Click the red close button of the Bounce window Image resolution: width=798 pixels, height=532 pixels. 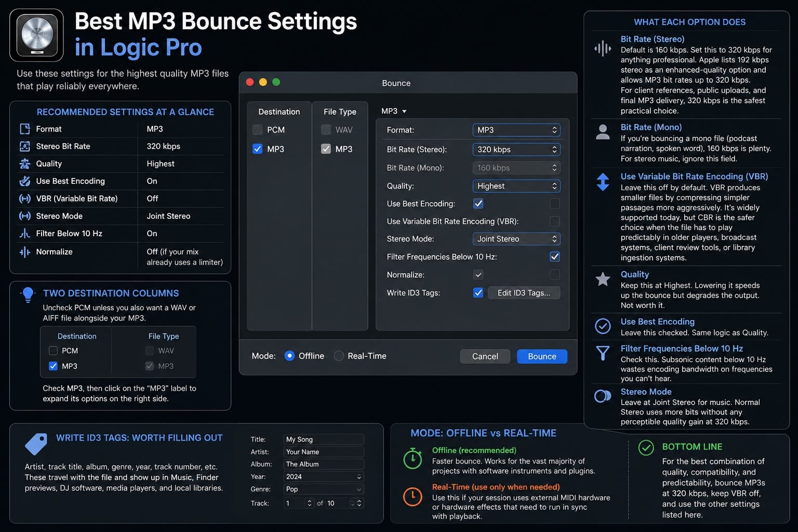[250, 82]
